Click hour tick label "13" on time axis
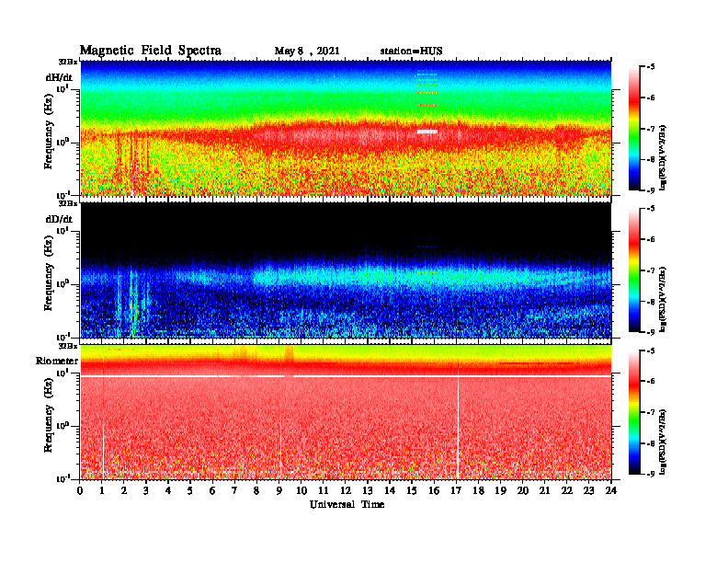Viewport: 728px width, 563px height. 368,491
